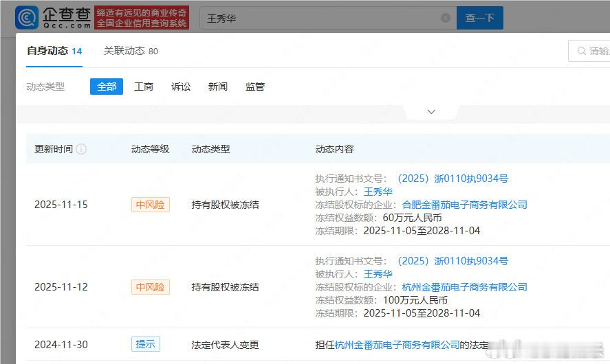Open 王秀华 link in the 2025-11-12 row

coord(378,274)
